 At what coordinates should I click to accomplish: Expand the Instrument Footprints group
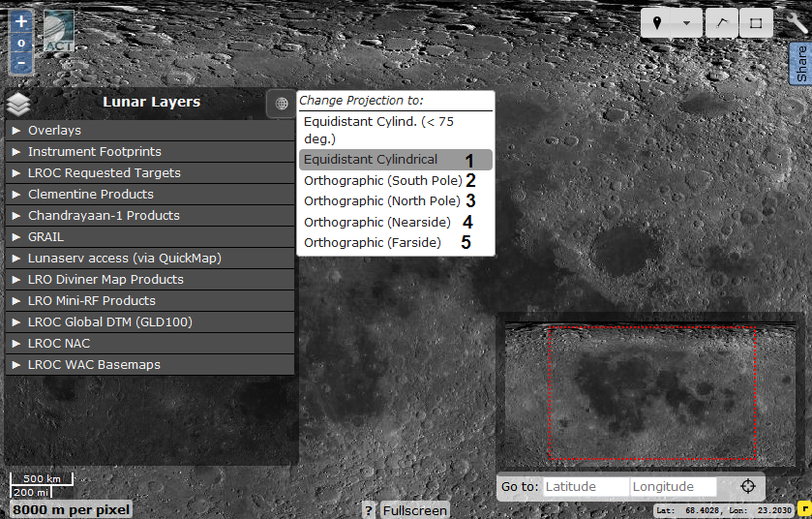pos(150,152)
